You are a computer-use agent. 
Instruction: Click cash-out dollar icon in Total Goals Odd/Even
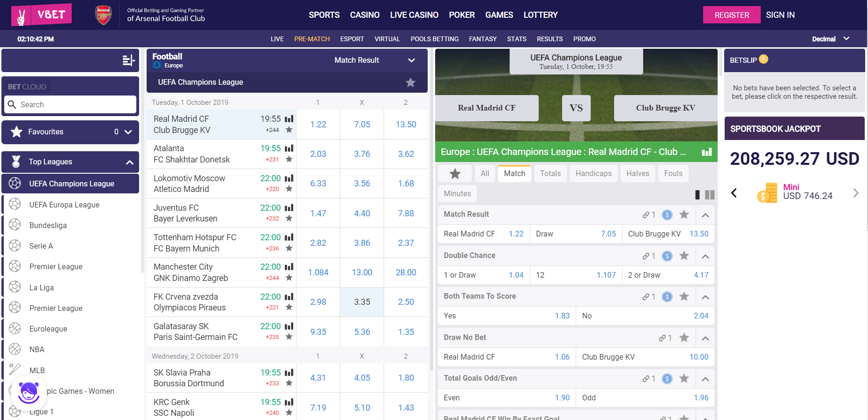point(667,379)
